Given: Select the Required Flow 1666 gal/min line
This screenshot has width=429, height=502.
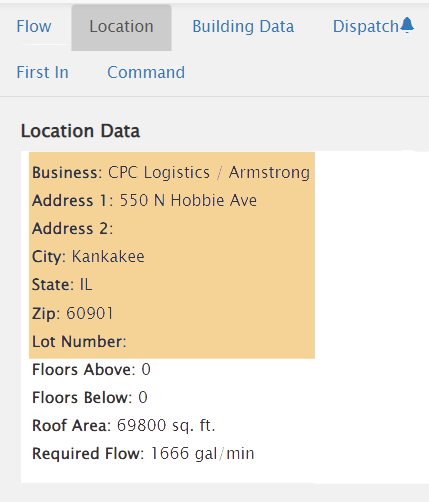Looking at the screenshot, I should [x=143, y=454].
